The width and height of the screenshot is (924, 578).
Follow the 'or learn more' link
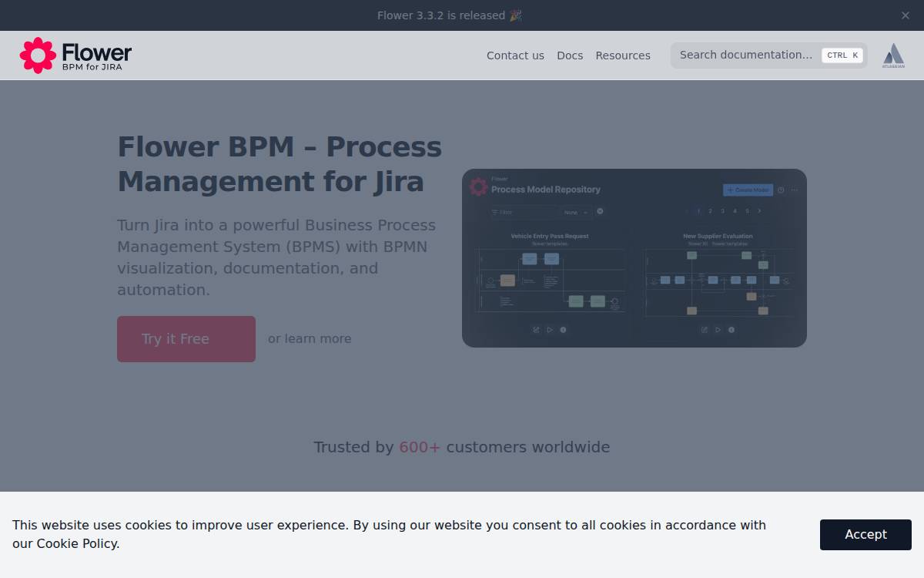point(310,339)
